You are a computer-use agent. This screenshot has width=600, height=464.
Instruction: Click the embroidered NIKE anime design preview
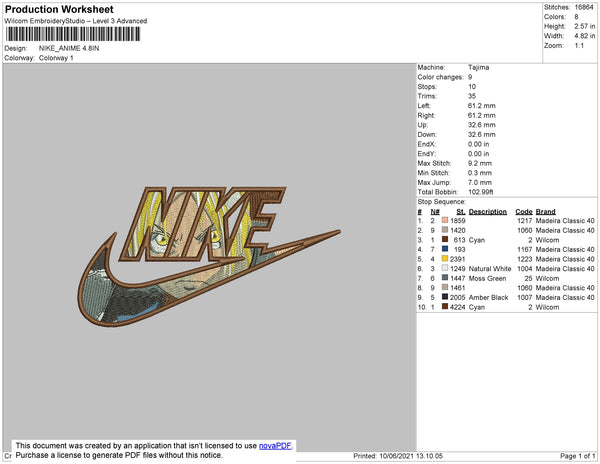[209, 256]
